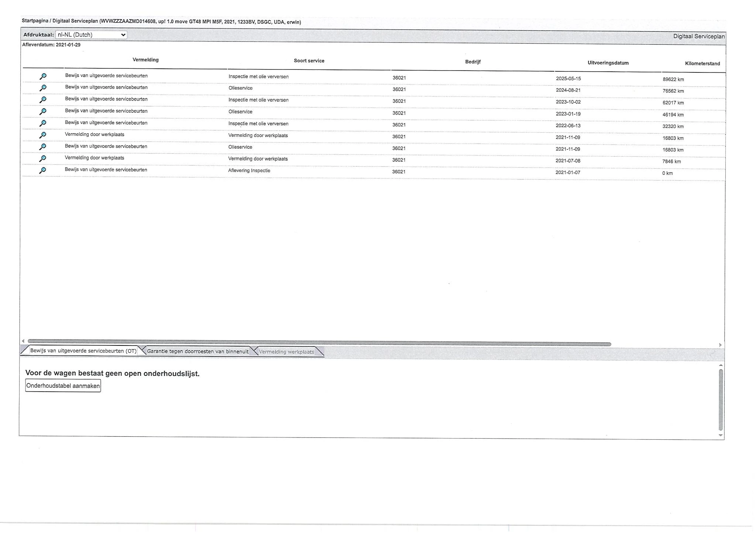The height and width of the screenshot is (535, 756).
Task: Inspect the 2022-06-13 service record
Action: click(x=43, y=123)
